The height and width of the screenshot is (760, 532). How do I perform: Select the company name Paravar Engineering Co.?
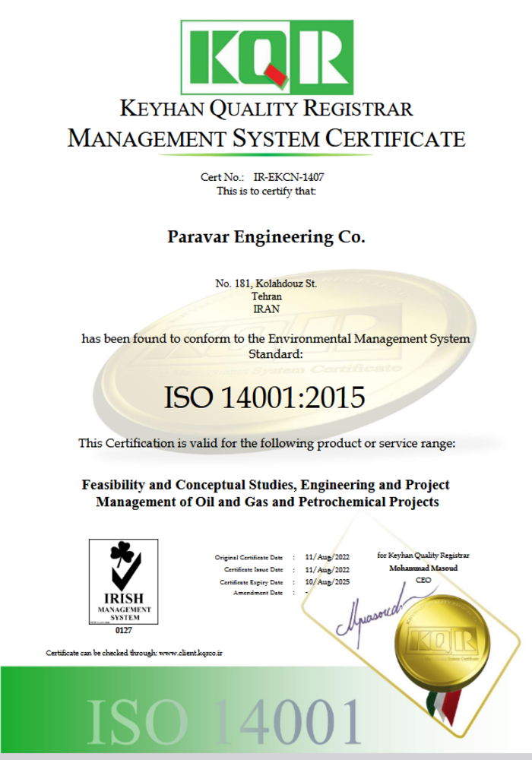click(x=266, y=237)
